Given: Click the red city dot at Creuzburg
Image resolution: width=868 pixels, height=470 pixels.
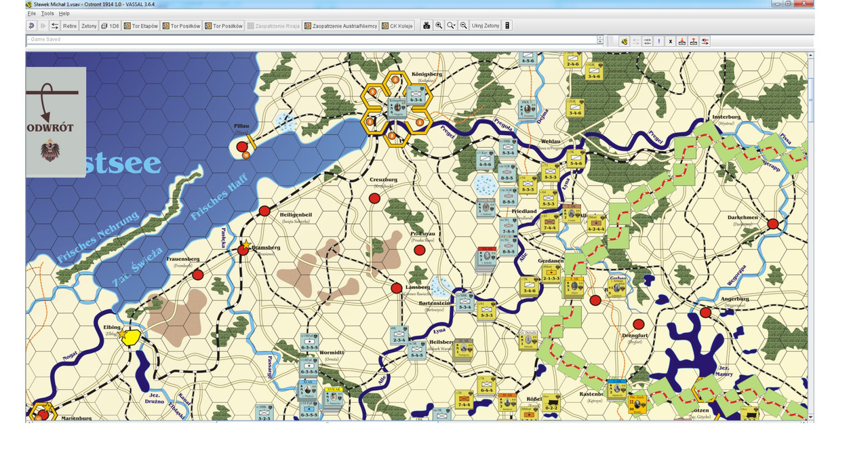Looking at the screenshot, I should (x=374, y=198).
